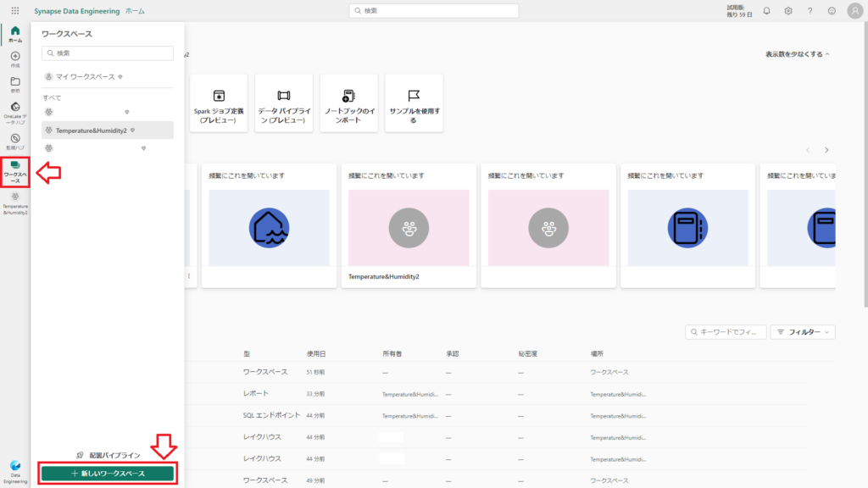Collapse cards with 表示数を少なくする
Viewport: 868px width, 488px height.
797,53
